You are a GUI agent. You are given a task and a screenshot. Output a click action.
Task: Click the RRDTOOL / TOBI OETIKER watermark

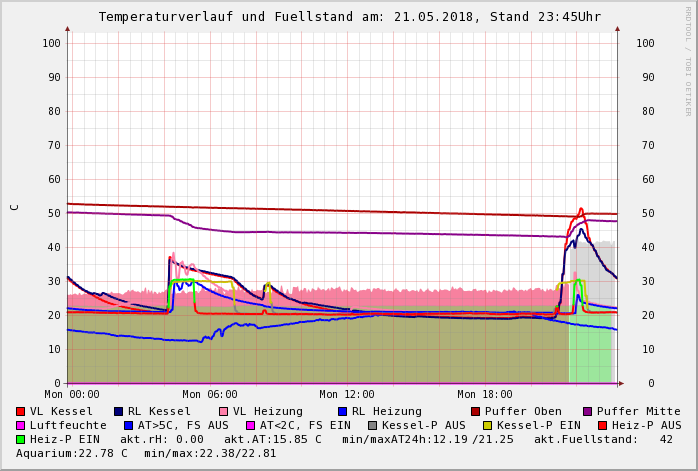[688, 60]
